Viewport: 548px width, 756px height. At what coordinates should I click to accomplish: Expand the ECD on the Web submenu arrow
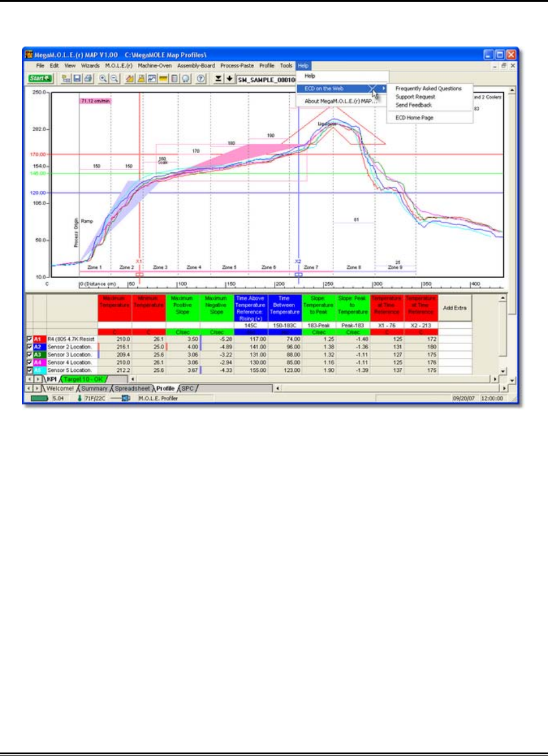pos(383,88)
